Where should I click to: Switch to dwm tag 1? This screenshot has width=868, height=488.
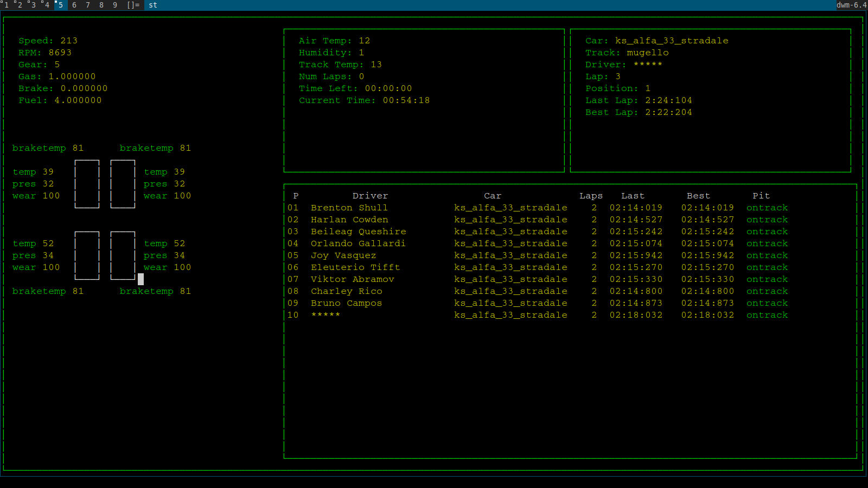coord(7,5)
